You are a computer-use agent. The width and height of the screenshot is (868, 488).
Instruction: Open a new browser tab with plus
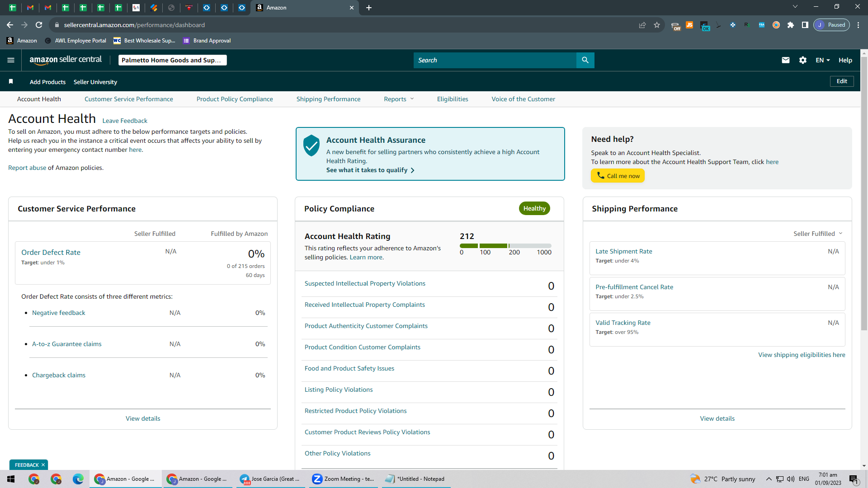click(x=369, y=8)
